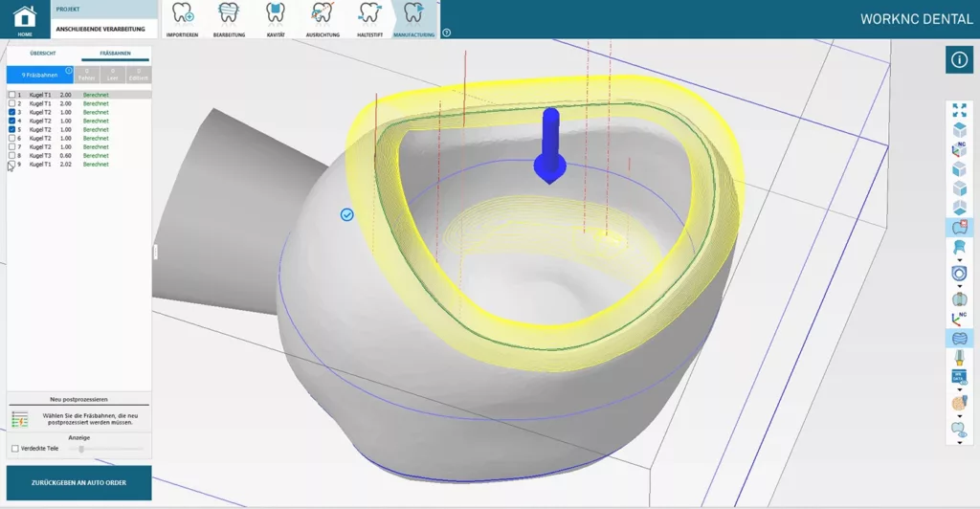Expand the dropdown arrow under the ring icon

coord(959,286)
